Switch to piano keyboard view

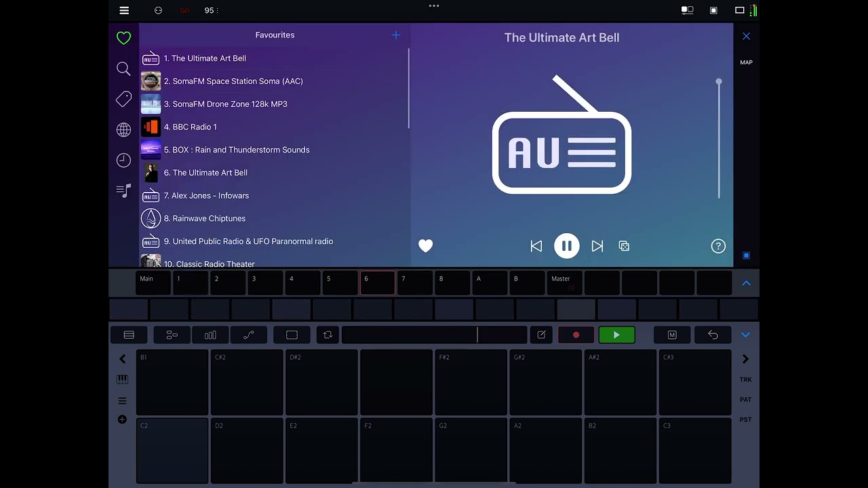[123, 380]
